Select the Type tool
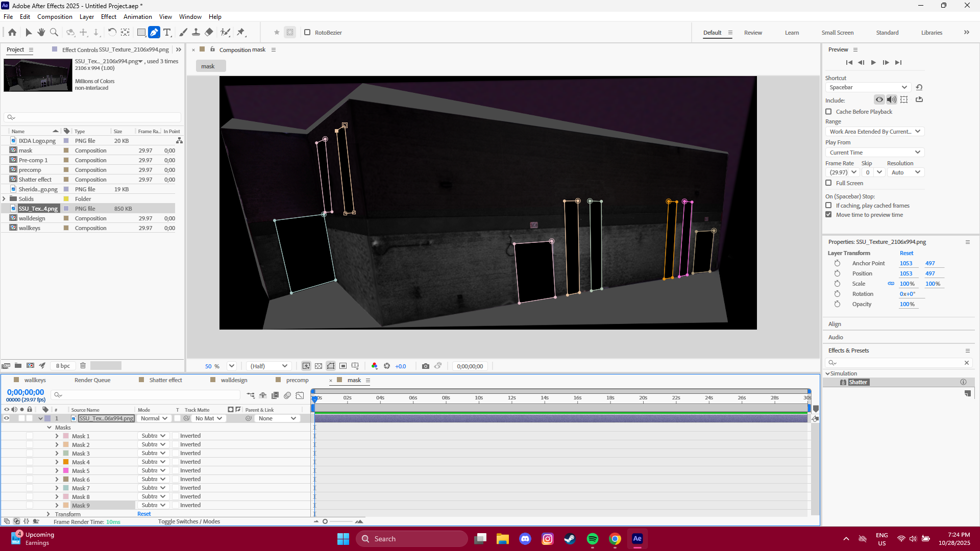980x551 pixels. tap(167, 32)
